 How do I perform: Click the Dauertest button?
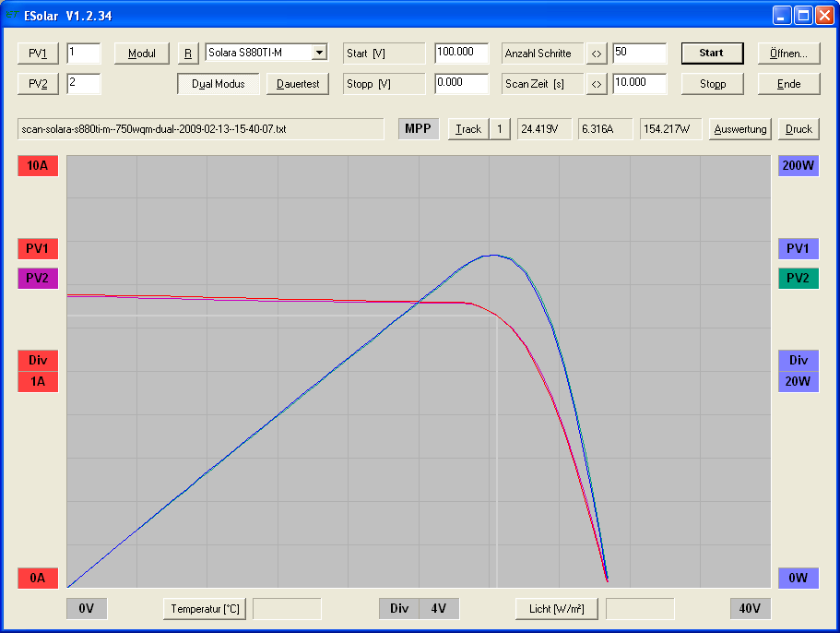[x=298, y=84]
